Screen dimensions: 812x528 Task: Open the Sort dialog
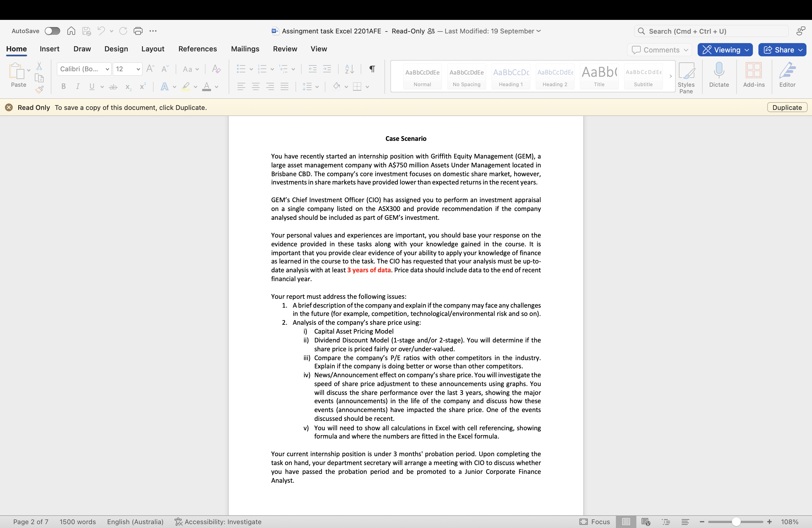(x=349, y=69)
